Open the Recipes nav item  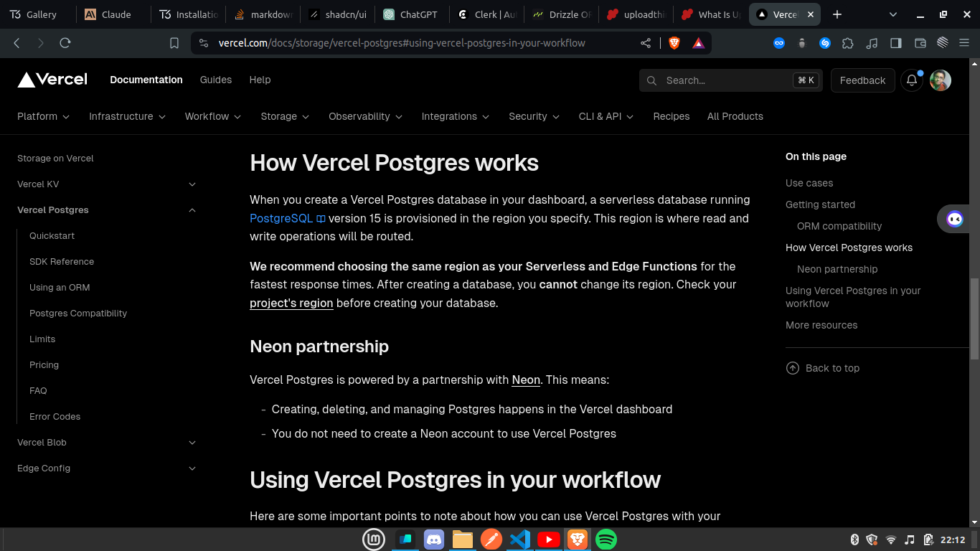click(672, 116)
